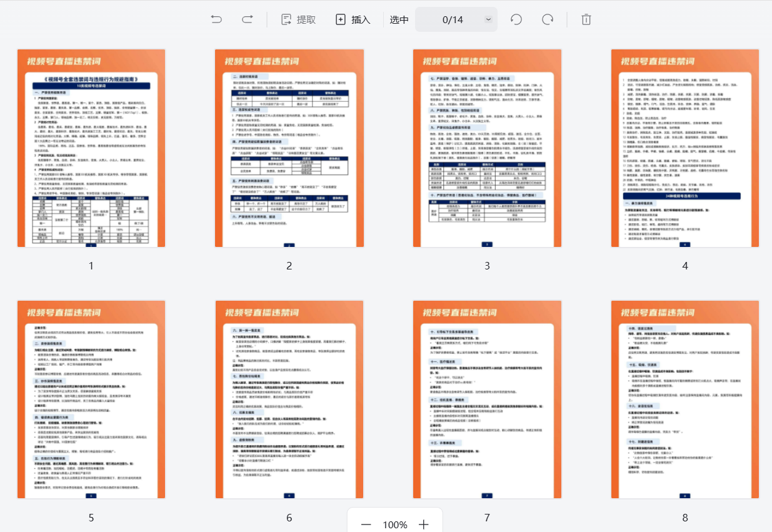Select page 2 thumbnail
The height and width of the screenshot is (532, 772).
pos(289,148)
